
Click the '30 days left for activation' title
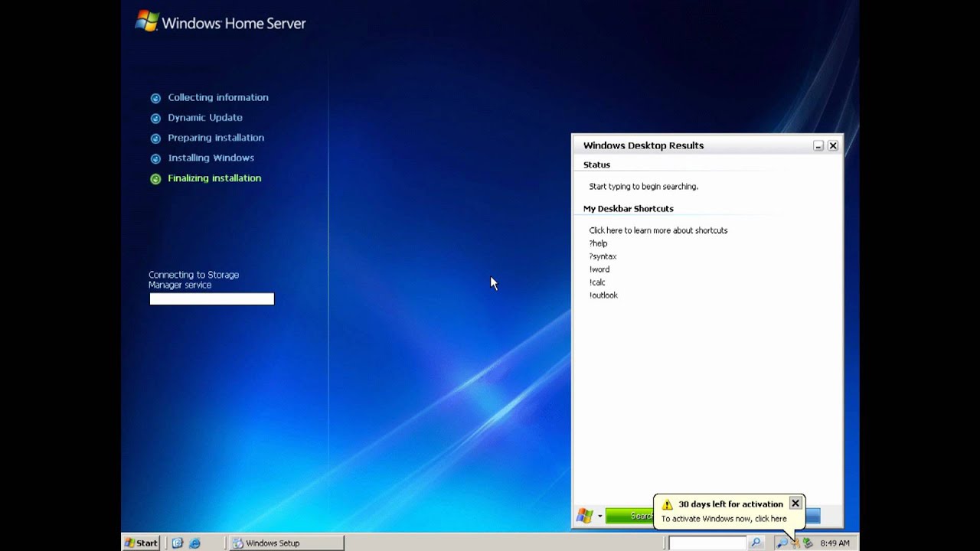[x=730, y=504]
